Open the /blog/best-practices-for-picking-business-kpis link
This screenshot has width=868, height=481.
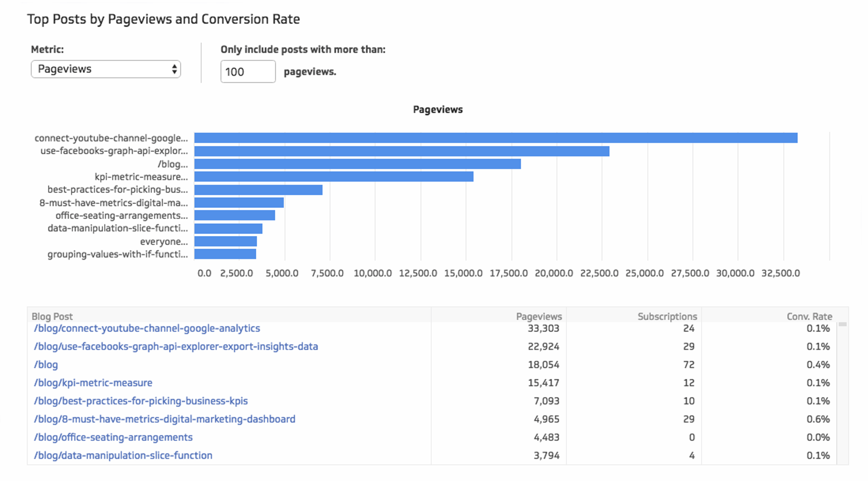point(141,401)
